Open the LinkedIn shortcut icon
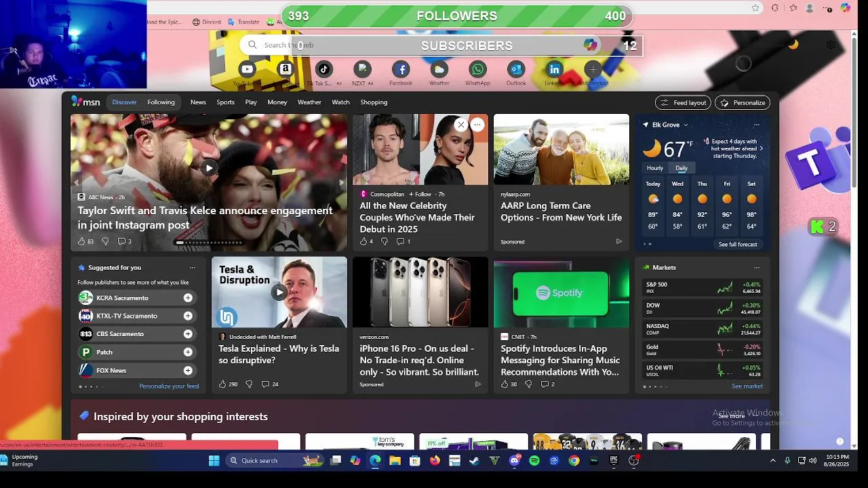Viewport: 868px width, 488px height. (554, 69)
